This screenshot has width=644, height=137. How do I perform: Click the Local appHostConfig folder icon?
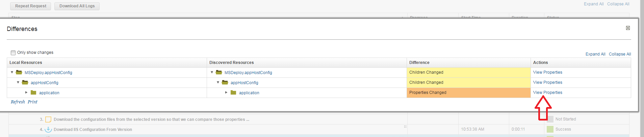(x=25, y=82)
